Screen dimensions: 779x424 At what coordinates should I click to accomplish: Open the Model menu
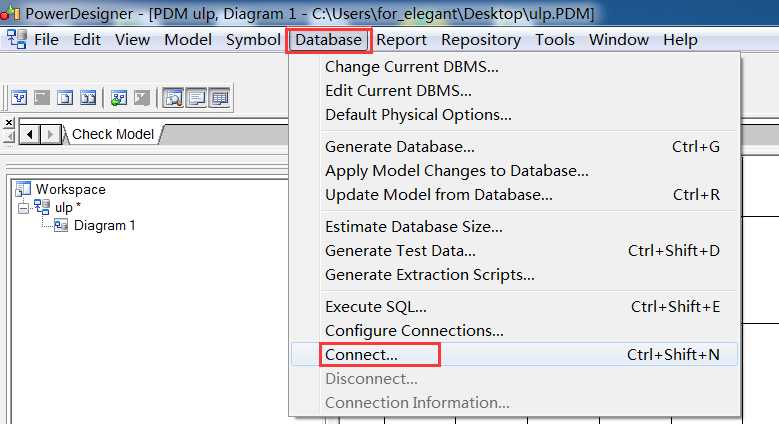point(188,40)
